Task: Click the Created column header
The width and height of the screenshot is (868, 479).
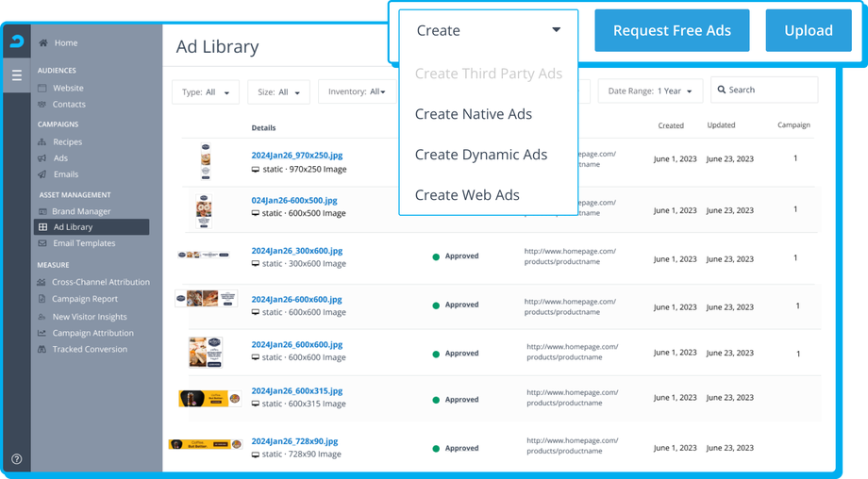Action: pyautogui.click(x=671, y=125)
